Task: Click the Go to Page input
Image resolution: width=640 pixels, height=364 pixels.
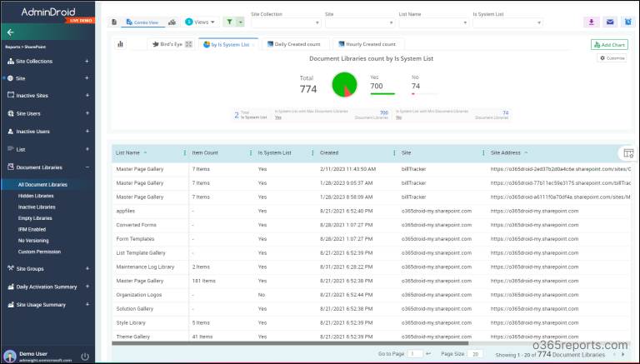Action: (x=415, y=354)
